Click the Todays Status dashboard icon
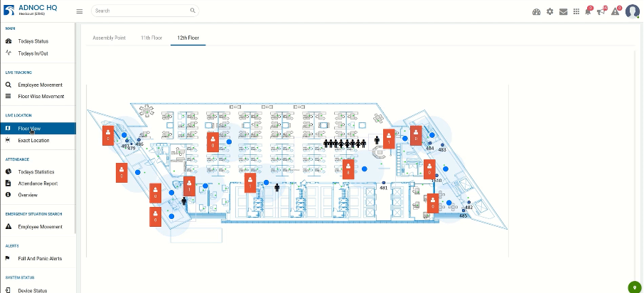 [9, 41]
